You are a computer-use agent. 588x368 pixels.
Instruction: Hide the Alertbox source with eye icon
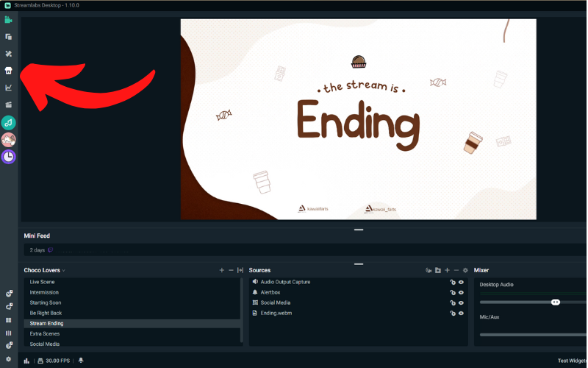click(x=461, y=292)
